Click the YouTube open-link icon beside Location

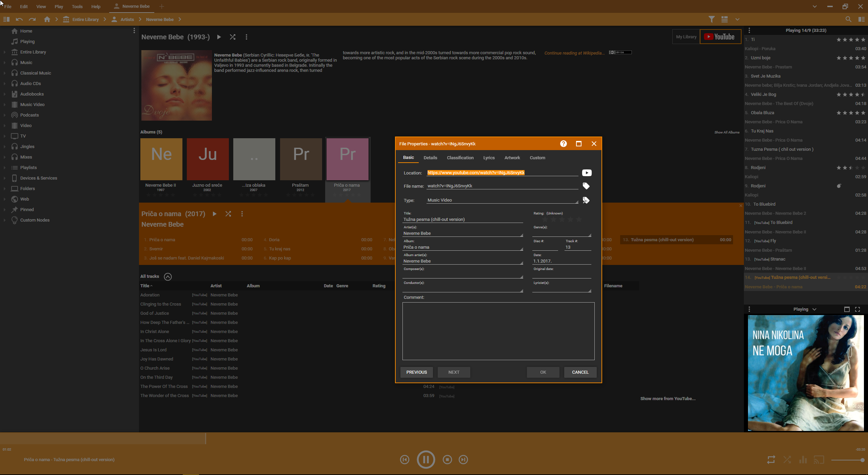[x=587, y=173]
